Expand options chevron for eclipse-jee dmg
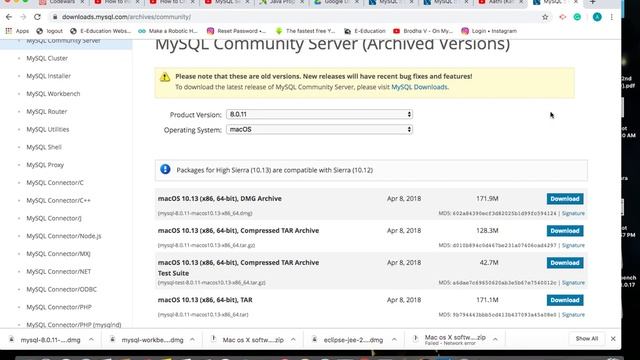 point(394,340)
